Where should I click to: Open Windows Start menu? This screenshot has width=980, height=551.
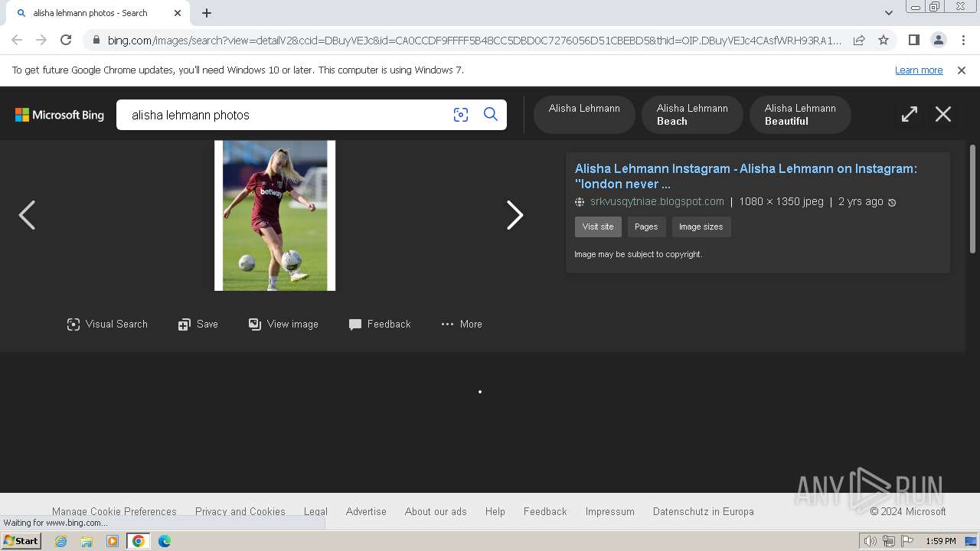pyautogui.click(x=21, y=541)
